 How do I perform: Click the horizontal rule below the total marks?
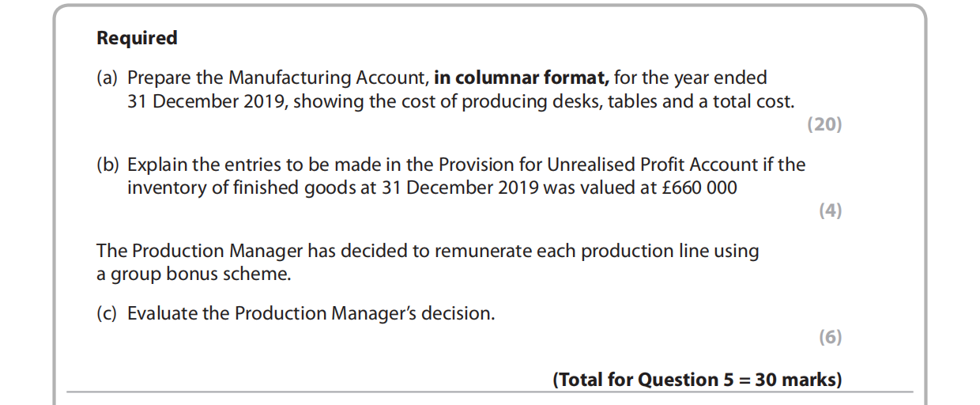(x=490, y=392)
